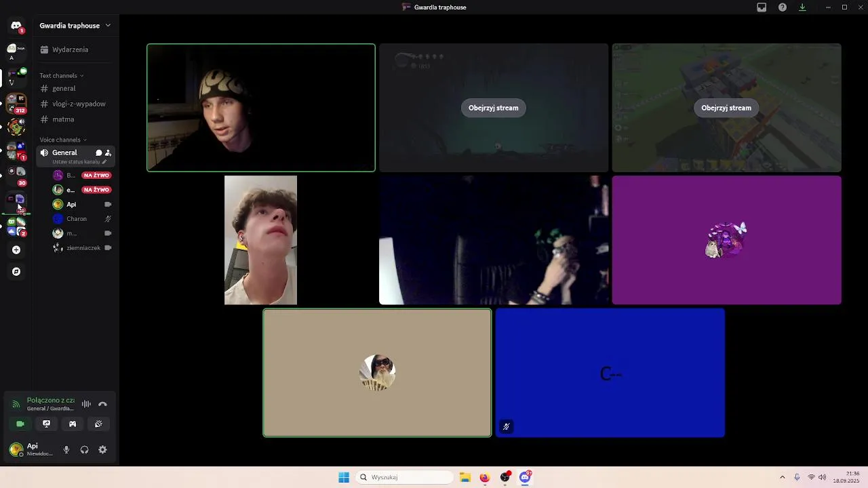The height and width of the screenshot is (488, 868).
Task: Open User Settings gear
Action: 102,450
